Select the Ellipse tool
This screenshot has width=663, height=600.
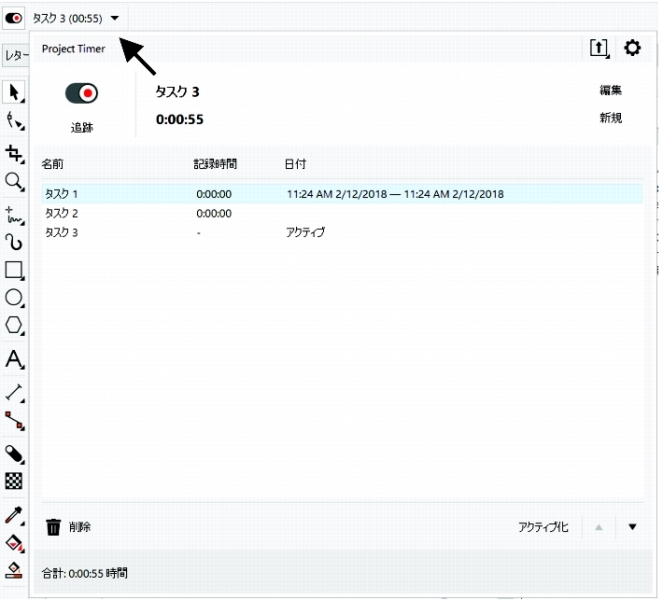click(14, 298)
